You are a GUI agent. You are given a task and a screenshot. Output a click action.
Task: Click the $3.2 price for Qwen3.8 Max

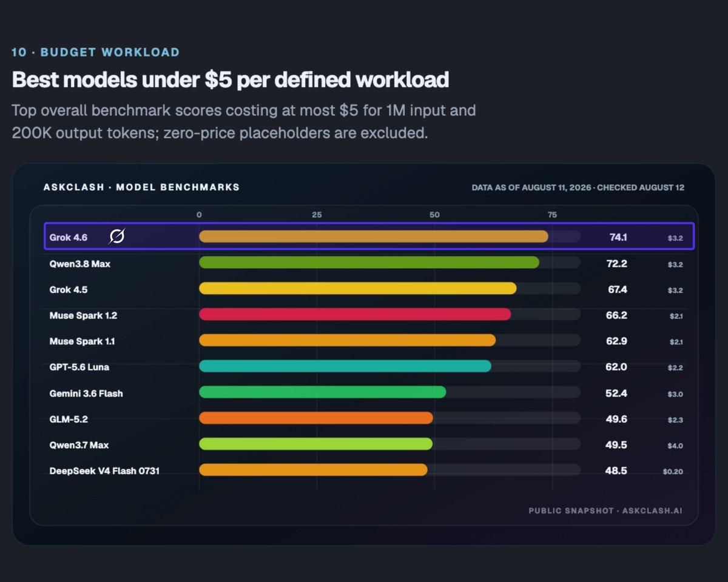(676, 265)
